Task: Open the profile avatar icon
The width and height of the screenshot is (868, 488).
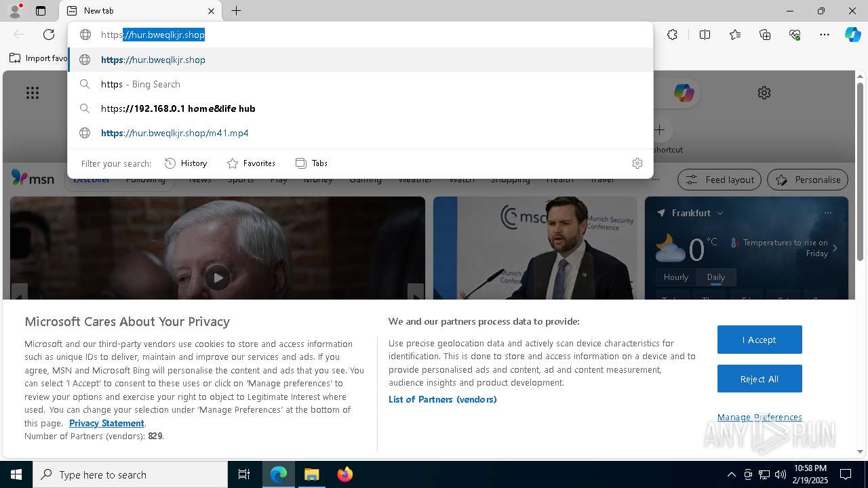Action: click(x=15, y=11)
